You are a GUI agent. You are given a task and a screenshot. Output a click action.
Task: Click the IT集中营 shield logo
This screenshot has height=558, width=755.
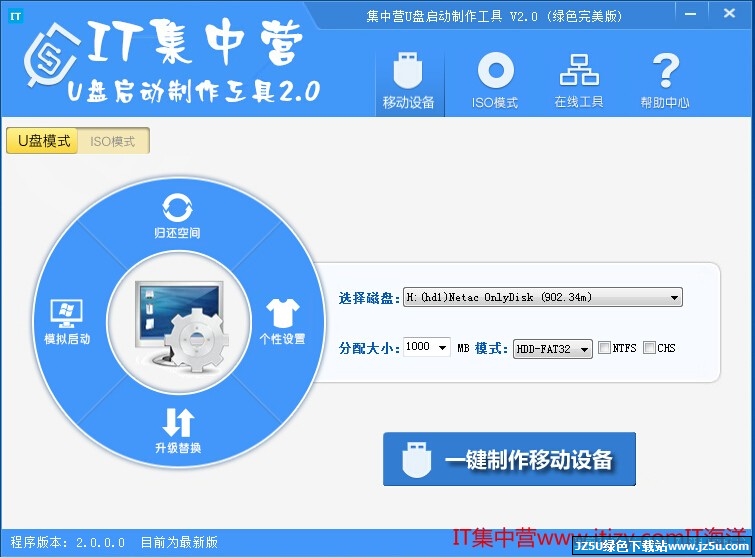[50, 57]
